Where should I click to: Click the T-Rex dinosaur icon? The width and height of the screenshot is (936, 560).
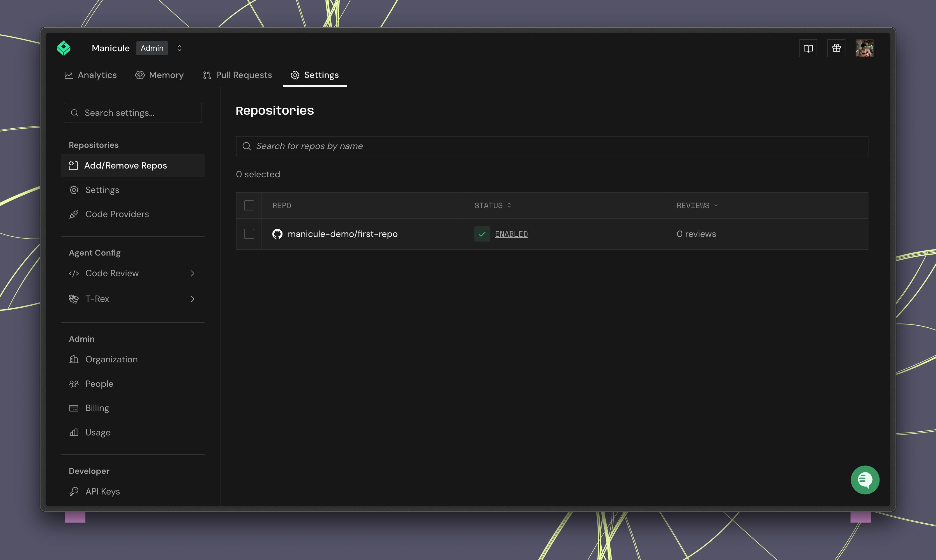[x=74, y=299]
